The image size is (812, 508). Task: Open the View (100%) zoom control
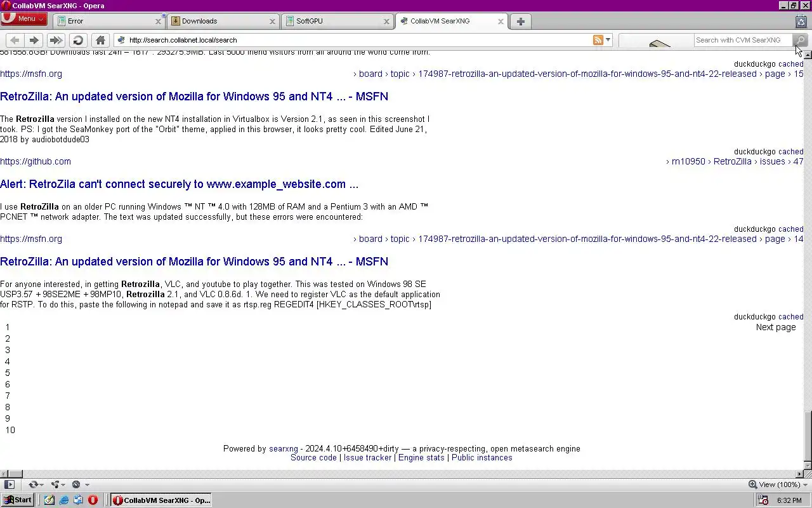coord(778,485)
